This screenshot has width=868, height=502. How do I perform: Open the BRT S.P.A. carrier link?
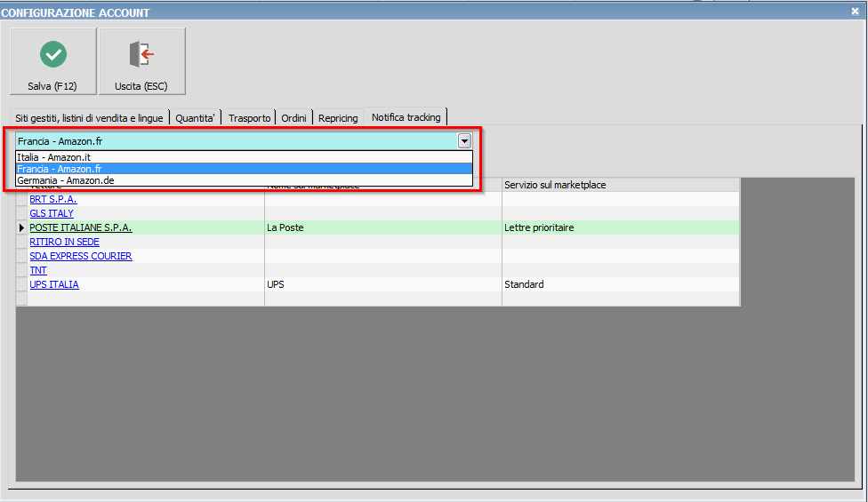pos(53,199)
